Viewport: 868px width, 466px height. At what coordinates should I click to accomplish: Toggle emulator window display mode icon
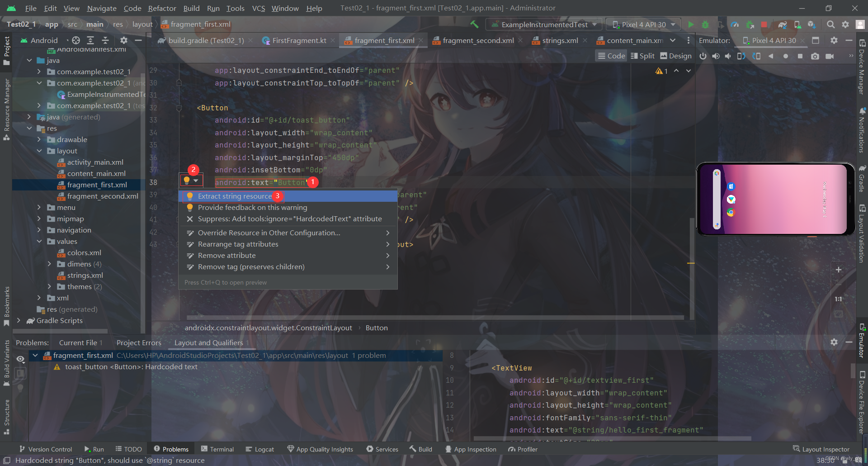click(x=816, y=40)
